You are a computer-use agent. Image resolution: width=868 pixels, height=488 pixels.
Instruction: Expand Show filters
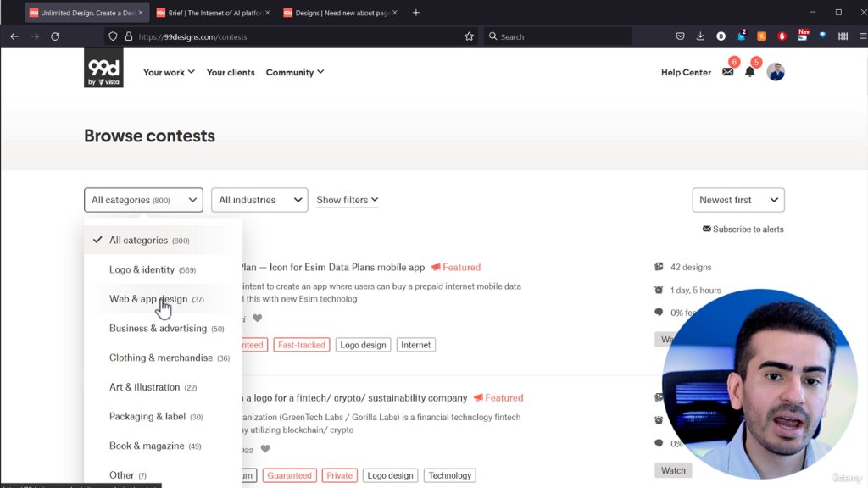coord(347,200)
